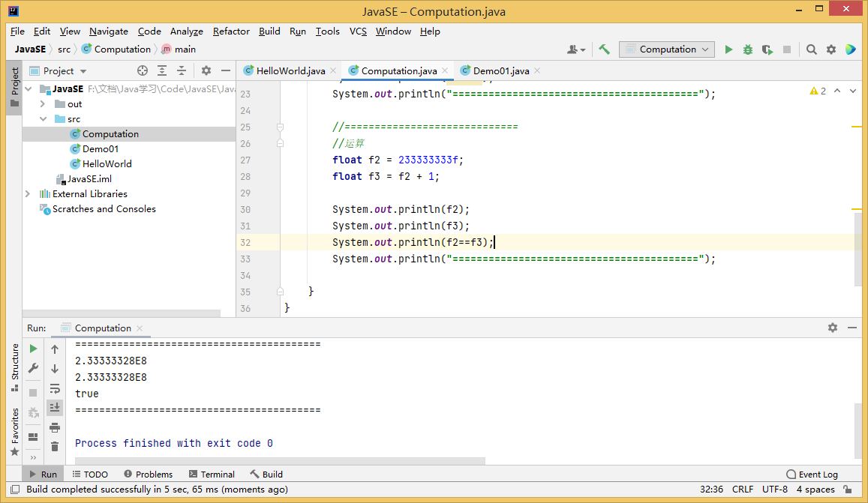Open IDE settings gear in top toolbar
Image resolution: width=868 pixels, height=503 pixels.
tap(831, 49)
